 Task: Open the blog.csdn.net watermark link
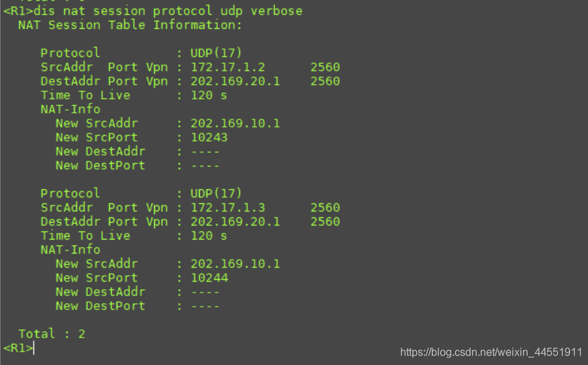[x=491, y=352]
